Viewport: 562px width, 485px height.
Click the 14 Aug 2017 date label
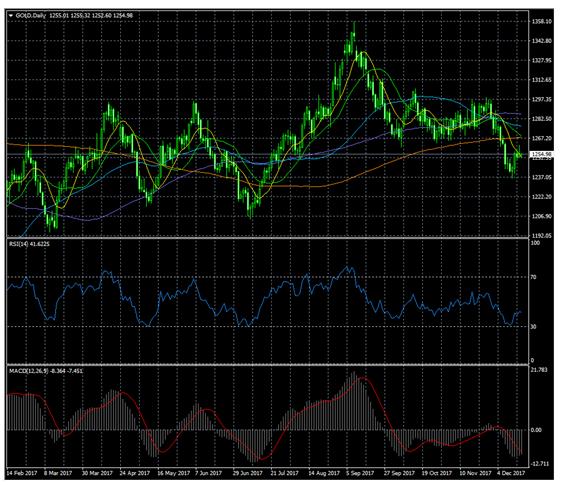click(324, 473)
